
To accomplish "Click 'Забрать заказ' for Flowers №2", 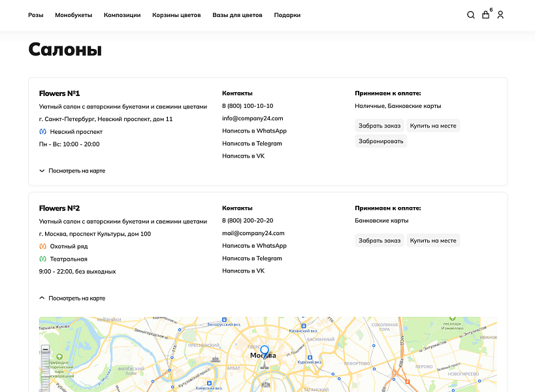I will (x=379, y=240).
